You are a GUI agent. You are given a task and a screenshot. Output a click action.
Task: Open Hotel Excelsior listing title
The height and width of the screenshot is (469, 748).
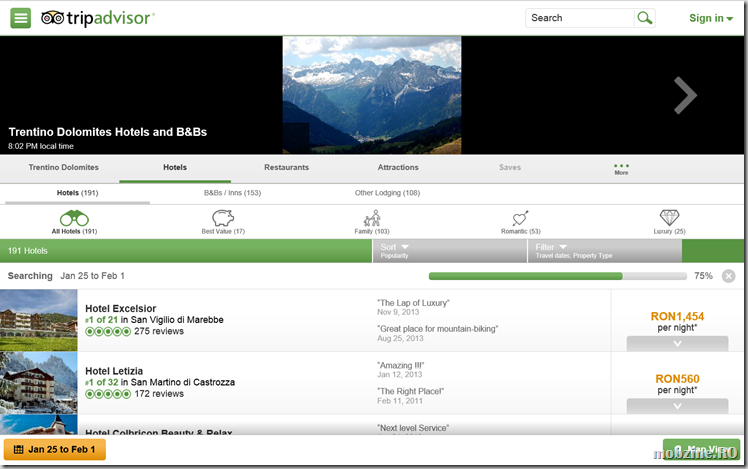[121, 309]
